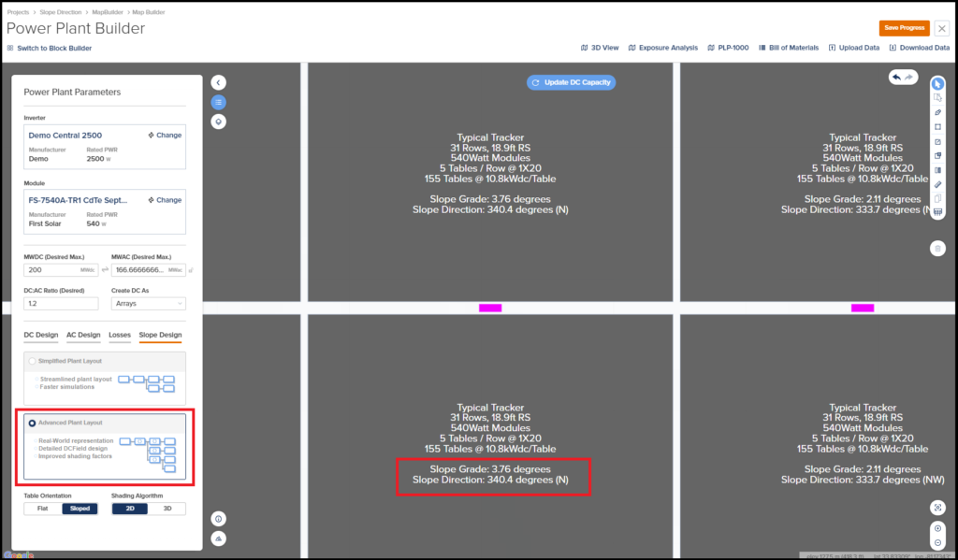958x560 pixels.
Task: Click Upload Data
Action: tap(853, 48)
